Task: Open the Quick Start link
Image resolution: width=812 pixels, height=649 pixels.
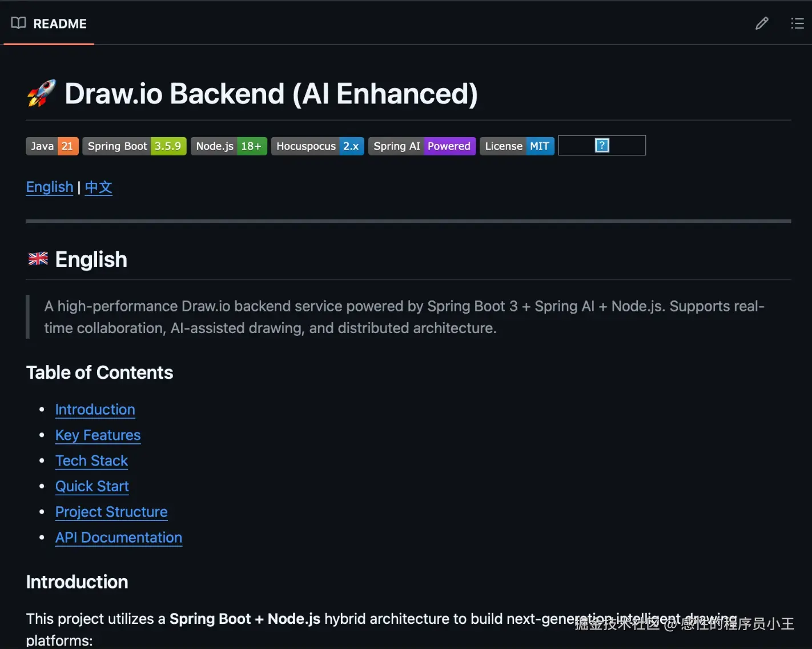Action: pos(92,487)
